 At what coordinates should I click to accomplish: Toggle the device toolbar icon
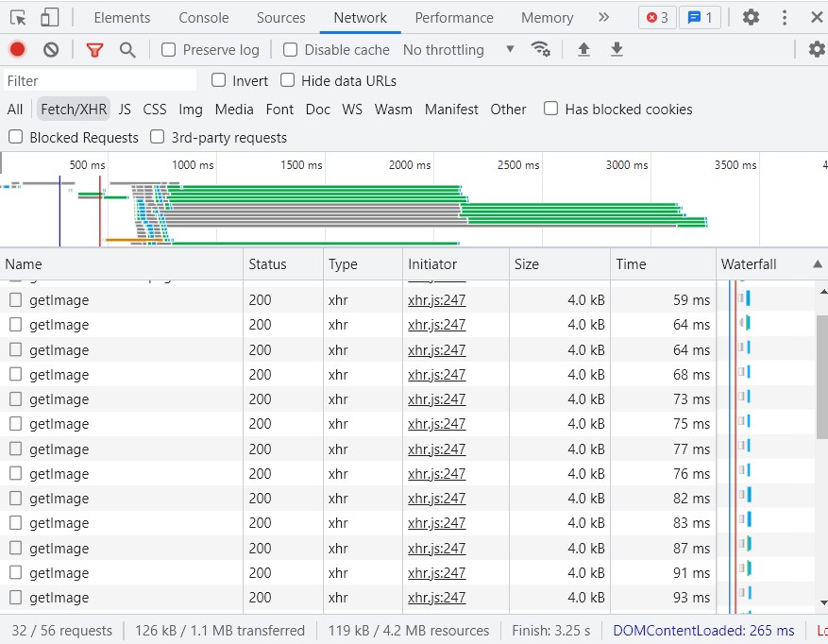[x=49, y=18]
